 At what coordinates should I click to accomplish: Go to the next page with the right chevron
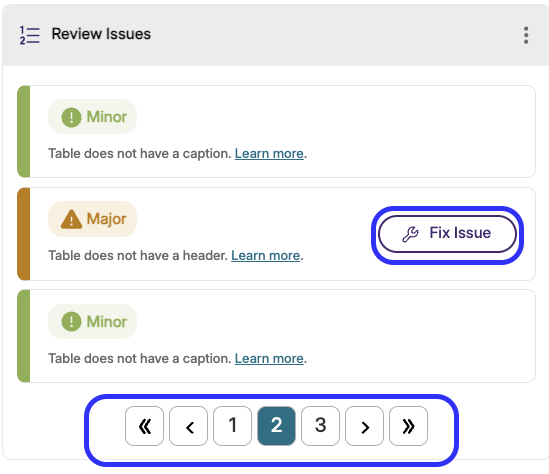[x=364, y=426]
